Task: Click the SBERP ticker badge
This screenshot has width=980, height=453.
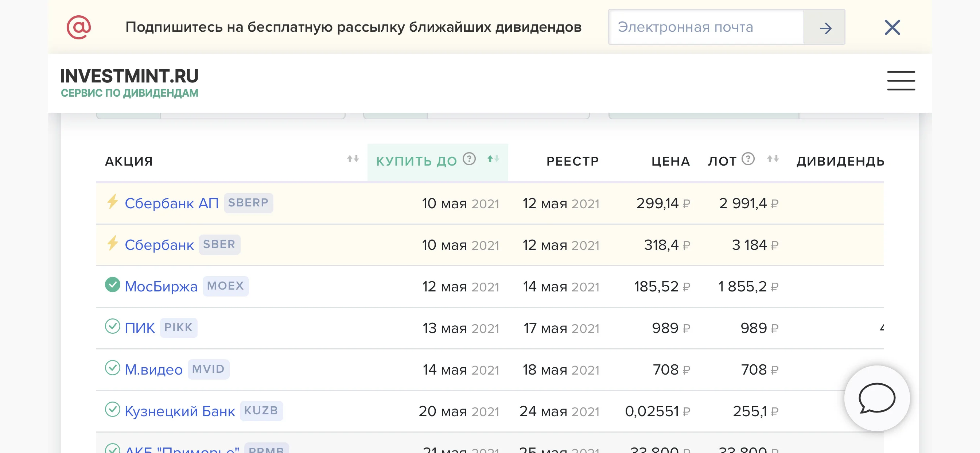Action: click(x=248, y=203)
